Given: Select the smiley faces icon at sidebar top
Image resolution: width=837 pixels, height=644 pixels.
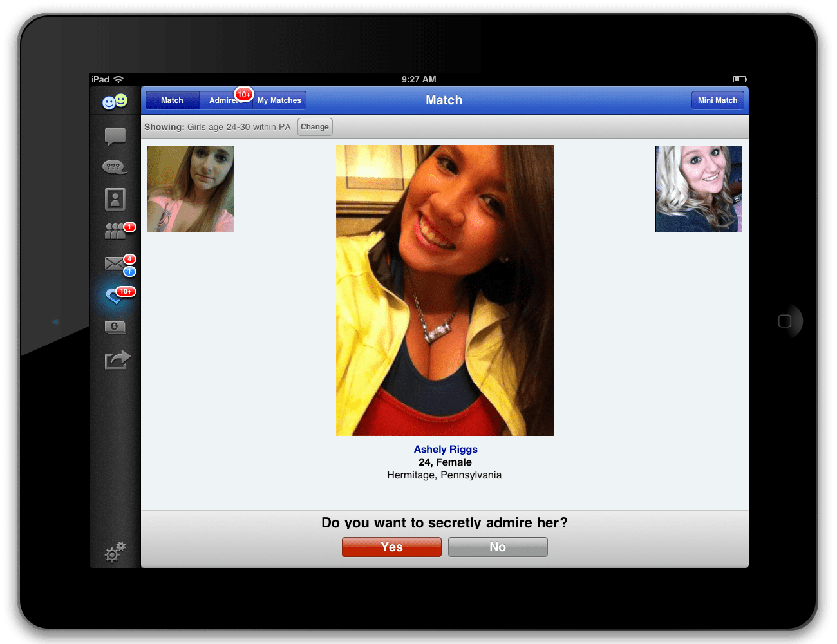Looking at the screenshot, I should click(115, 101).
